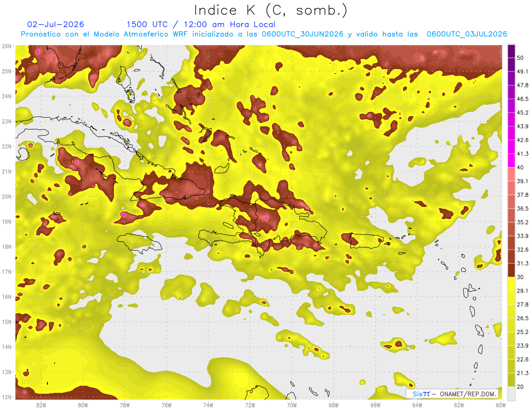Click the '76W' longitude axis label
Viewport: 532px width, 411px height.
(x=166, y=405)
